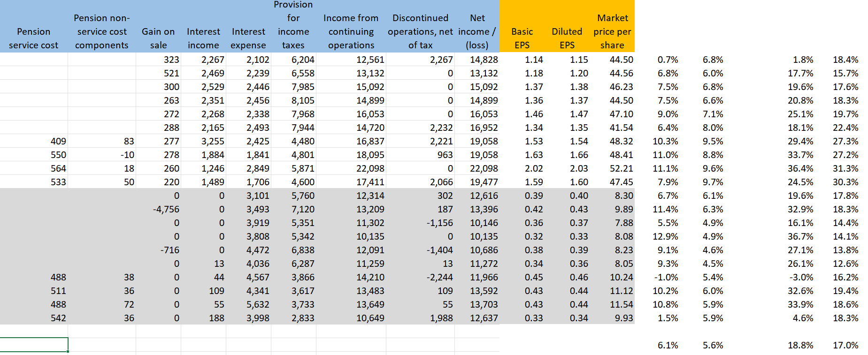Click the percentage cell 0.7%
This screenshot has width=868, height=355.
[668, 60]
